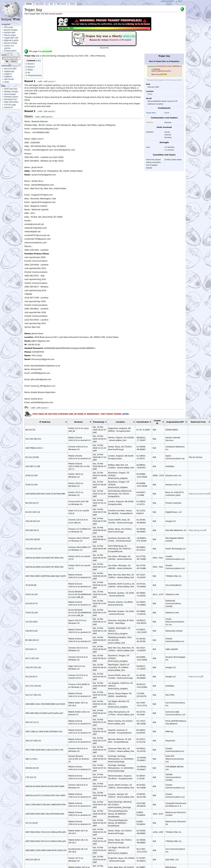Viewport: 211px width, 868px height.
Task: Click the character icon beside IP warning
Action: [x=28, y=414]
